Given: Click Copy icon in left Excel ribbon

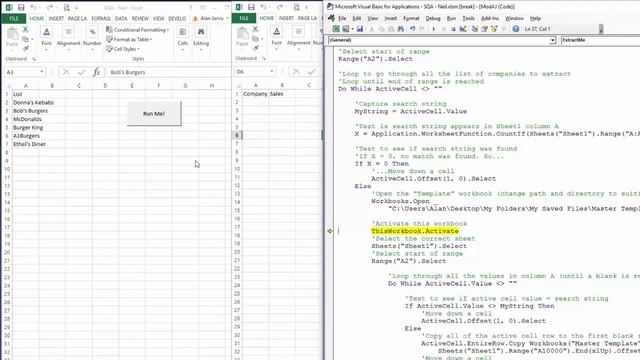Looking at the screenshot, I should (x=25, y=39).
